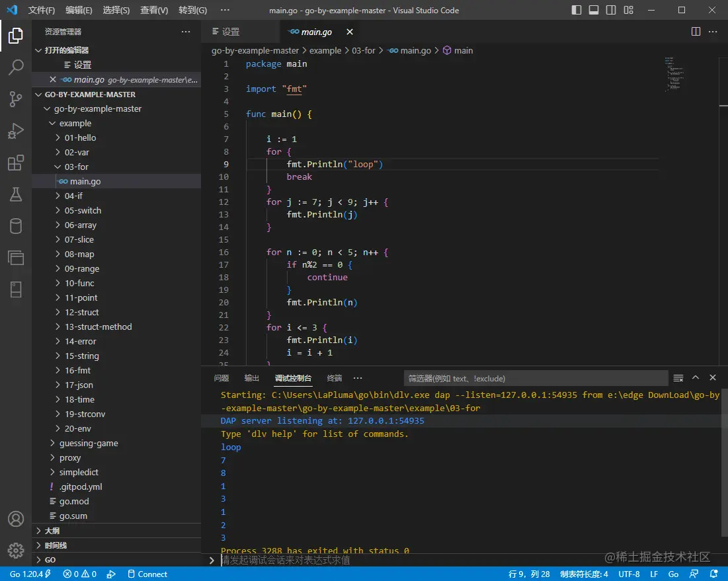The image size is (728, 581).
Task: Open the 选择(S) menu
Action: coord(116,10)
